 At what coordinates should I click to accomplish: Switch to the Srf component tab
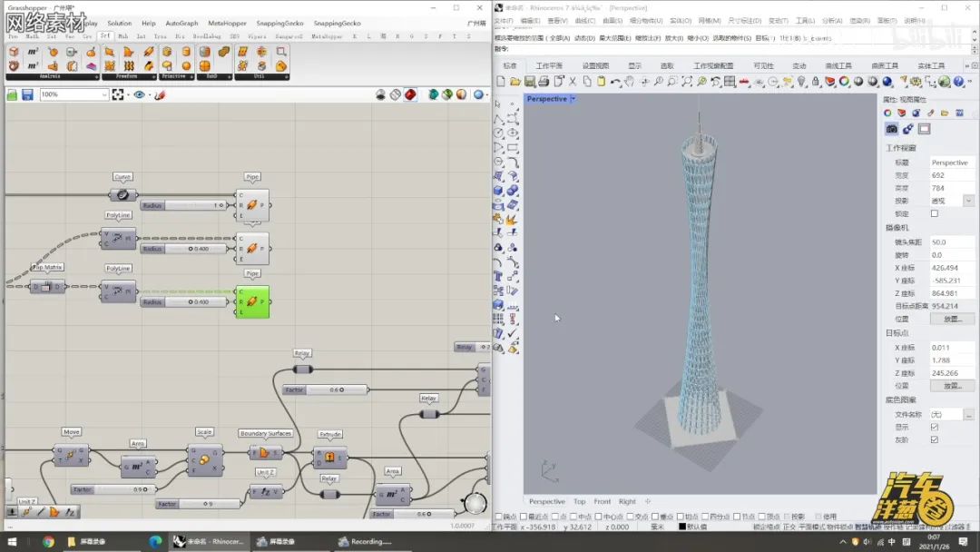click(x=105, y=36)
